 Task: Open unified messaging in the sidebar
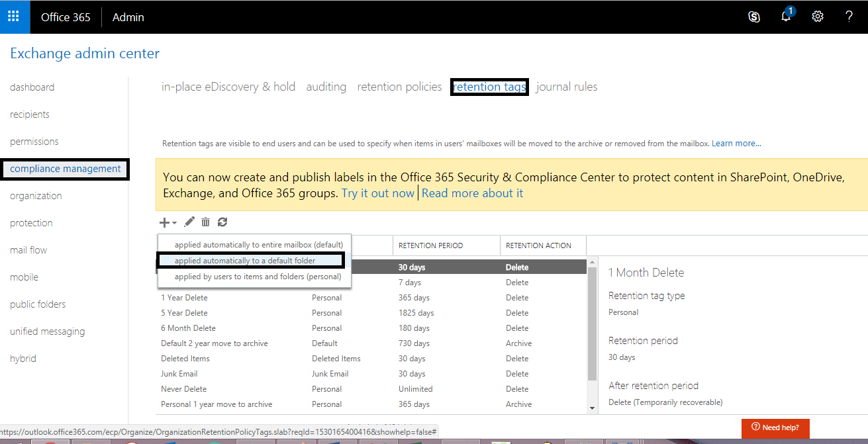click(x=48, y=332)
